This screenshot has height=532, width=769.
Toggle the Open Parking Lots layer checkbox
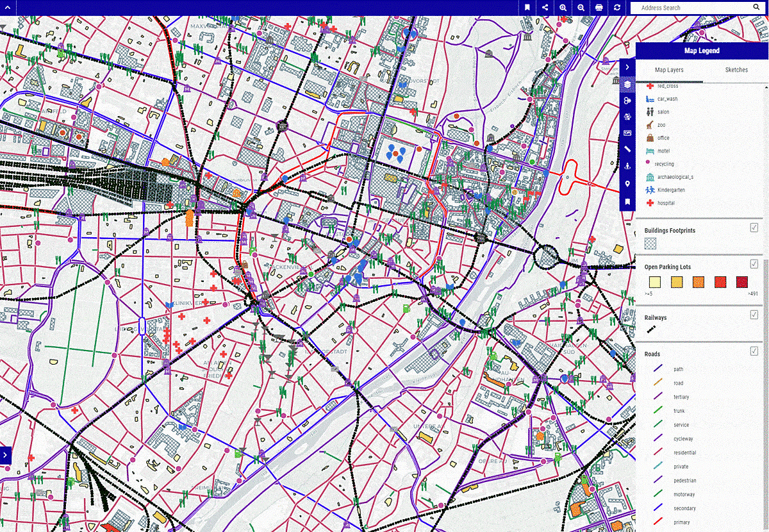click(x=754, y=264)
